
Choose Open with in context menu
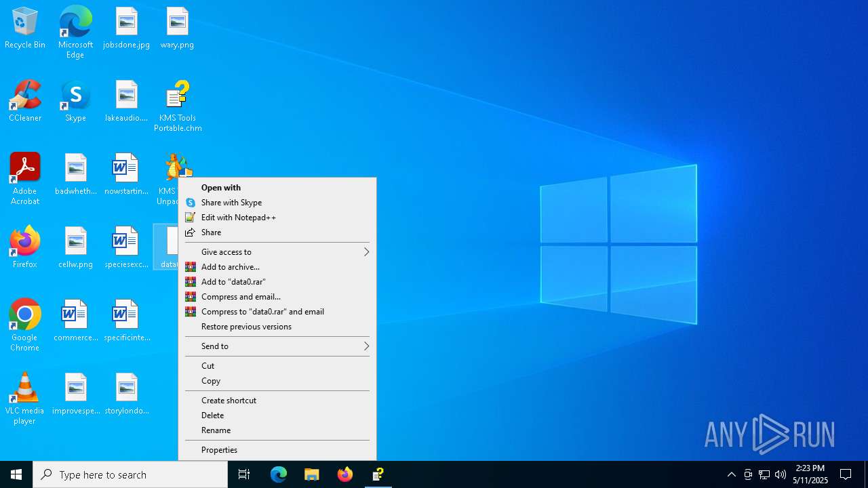(277, 188)
